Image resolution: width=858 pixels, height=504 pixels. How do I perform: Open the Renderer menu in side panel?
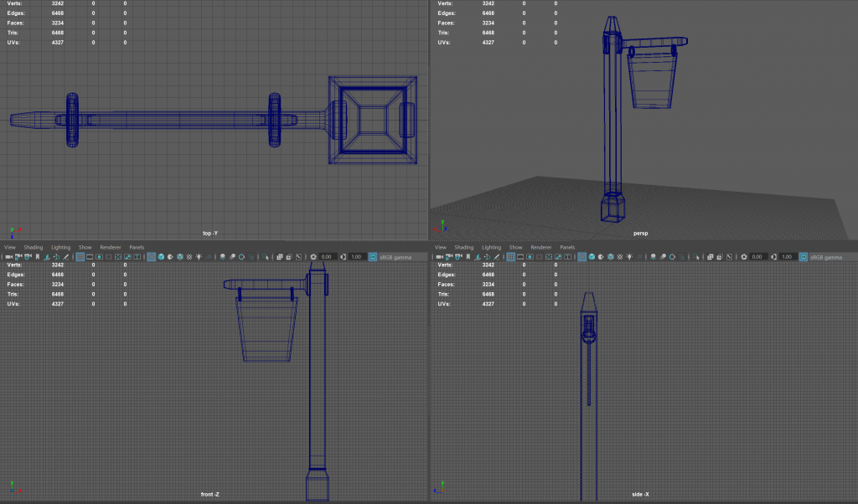[x=540, y=248]
